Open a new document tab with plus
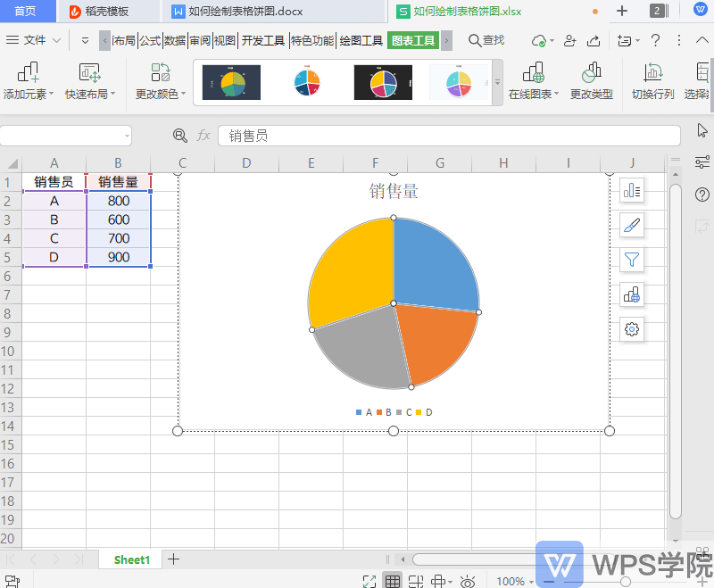714x588 pixels. (x=621, y=11)
